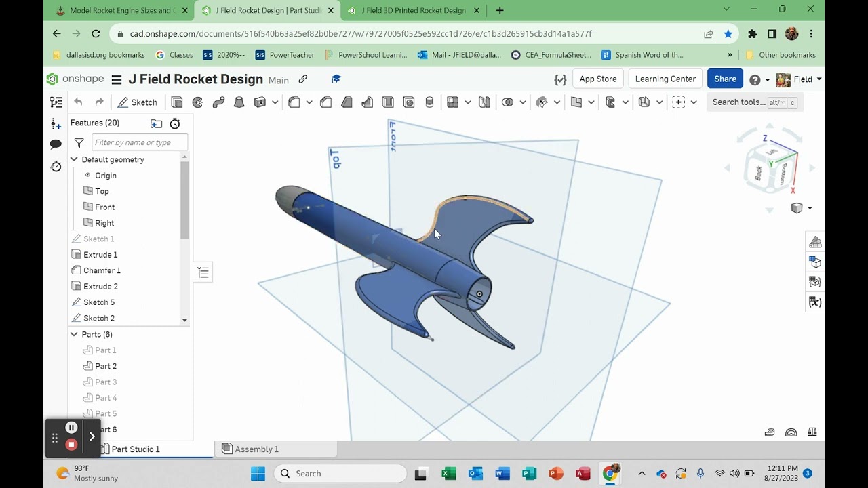Click the Undo arrow
Screen dimensions: 868x488
coord(78,102)
